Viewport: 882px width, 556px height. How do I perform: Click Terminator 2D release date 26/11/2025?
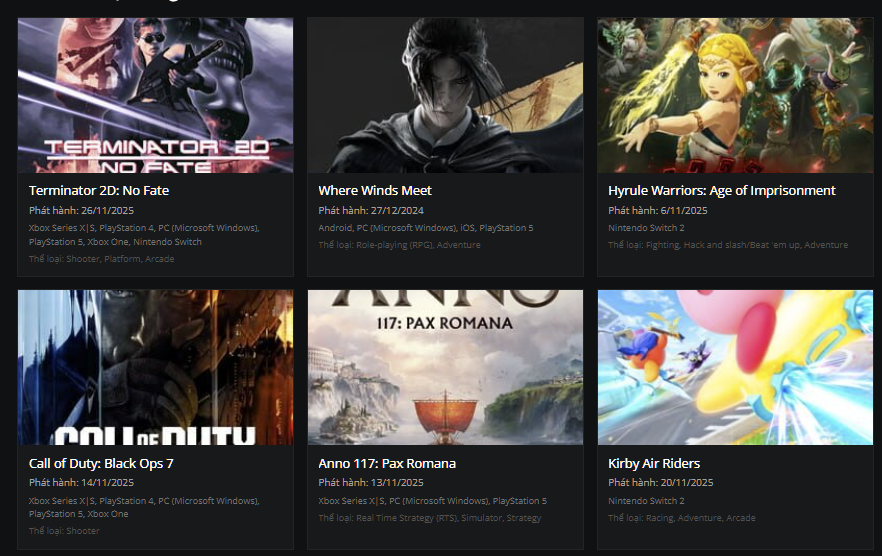pyautogui.click(x=81, y=211)
